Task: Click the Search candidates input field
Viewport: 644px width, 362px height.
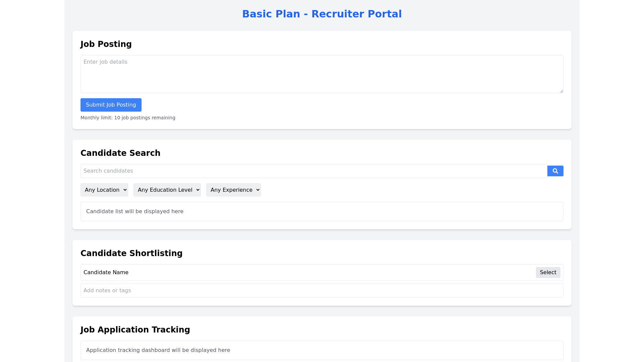Action: 313,171
